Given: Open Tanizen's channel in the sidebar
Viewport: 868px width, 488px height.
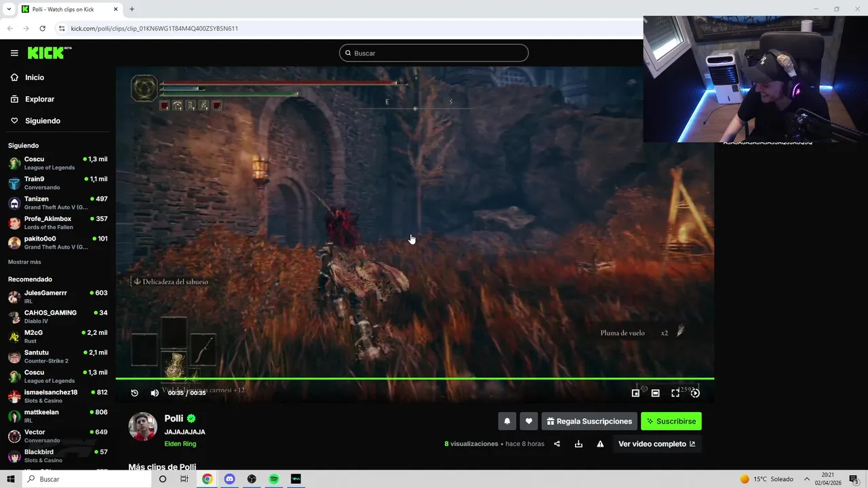Looking at the screenshot, I should pyautogui.click(x=58, y=203).
